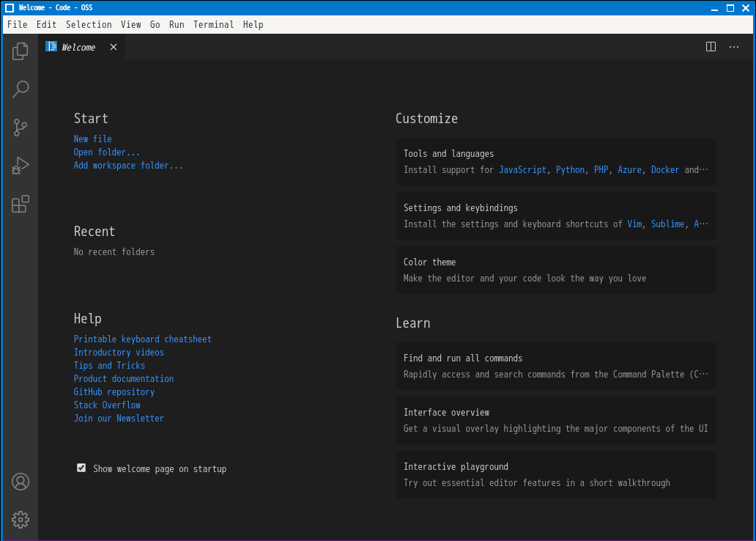
Task: Minimize the Code OSS window
Action: click(714, 8)
